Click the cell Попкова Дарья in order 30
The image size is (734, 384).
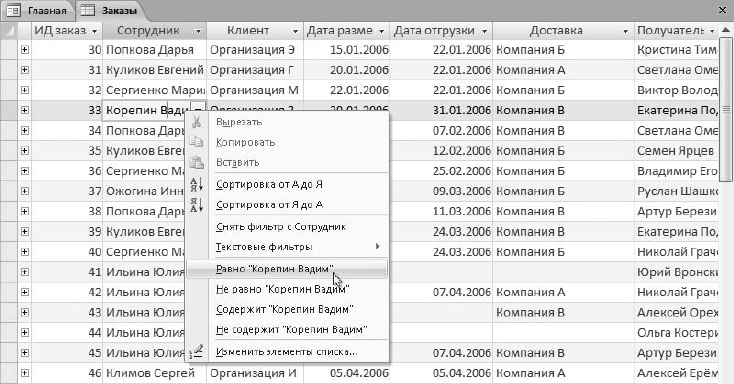click(x=154, y=50)
